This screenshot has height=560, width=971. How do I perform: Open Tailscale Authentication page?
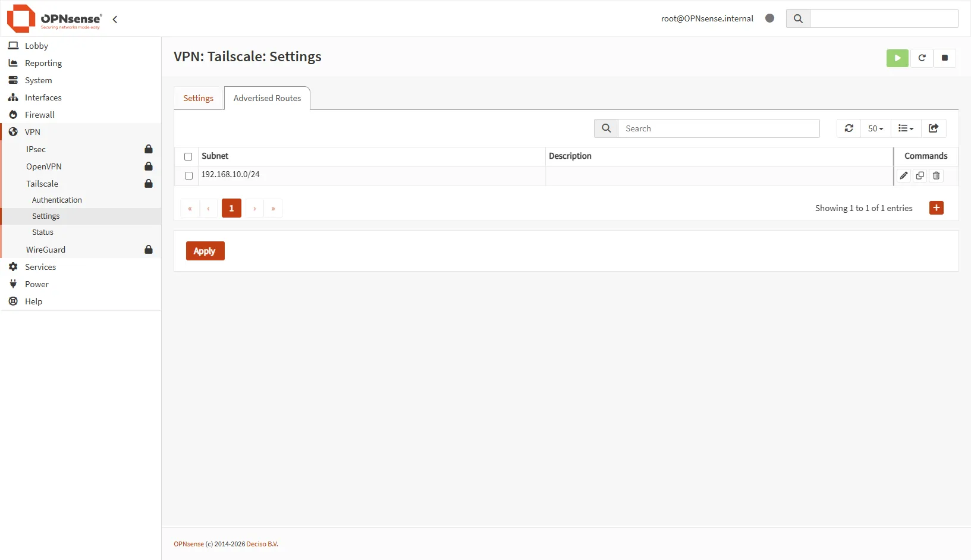point(57,200)
